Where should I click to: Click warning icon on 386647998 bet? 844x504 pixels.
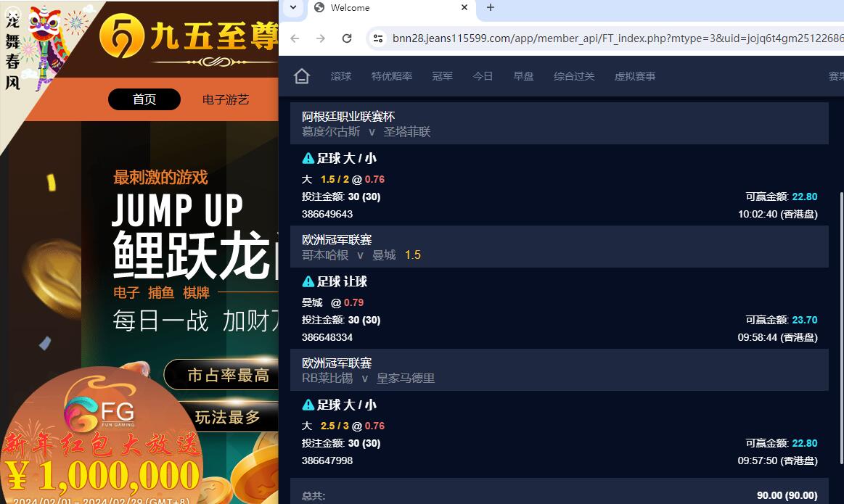[308, 405]
